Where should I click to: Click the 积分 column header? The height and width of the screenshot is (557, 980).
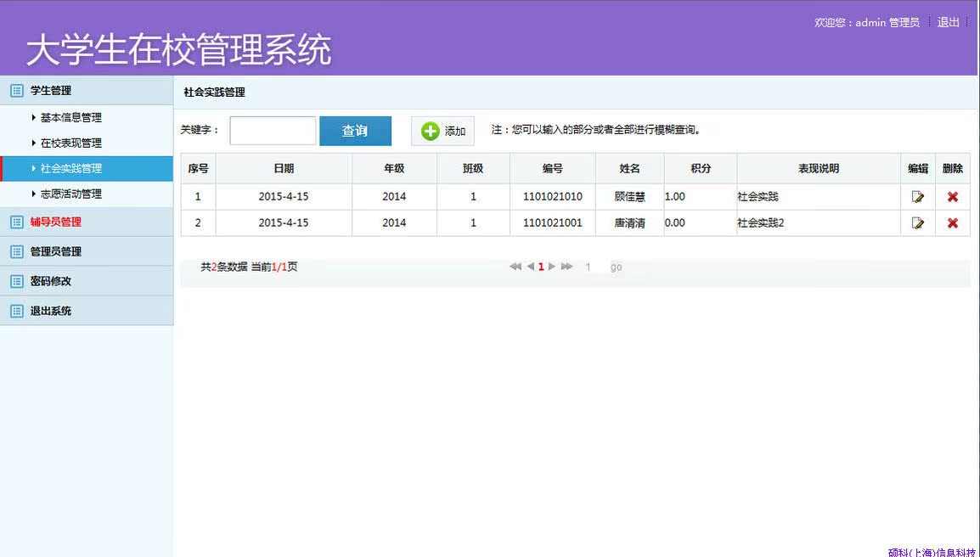pos(701,169)
